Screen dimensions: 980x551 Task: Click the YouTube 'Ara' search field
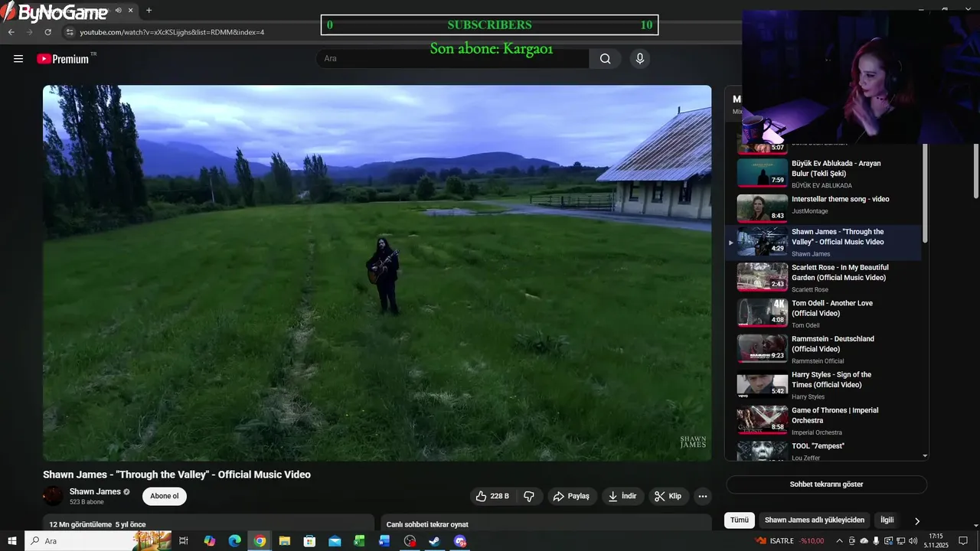452,59
